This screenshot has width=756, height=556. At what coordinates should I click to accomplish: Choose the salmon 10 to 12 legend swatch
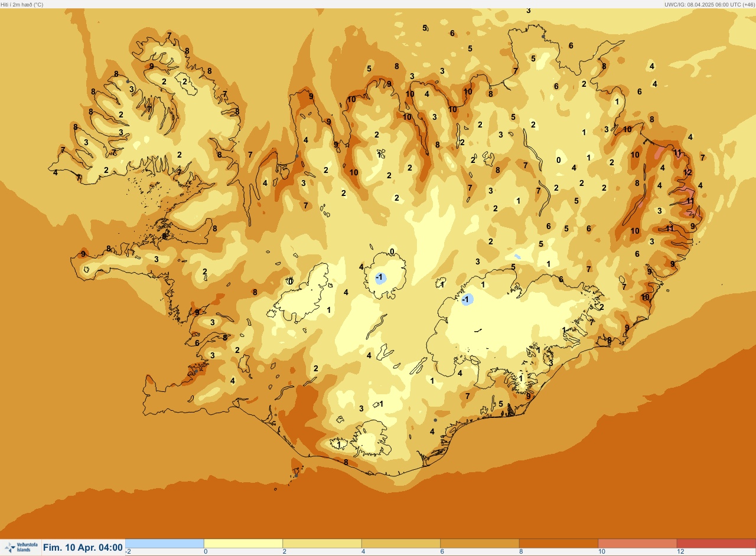[x=637, y=543]
